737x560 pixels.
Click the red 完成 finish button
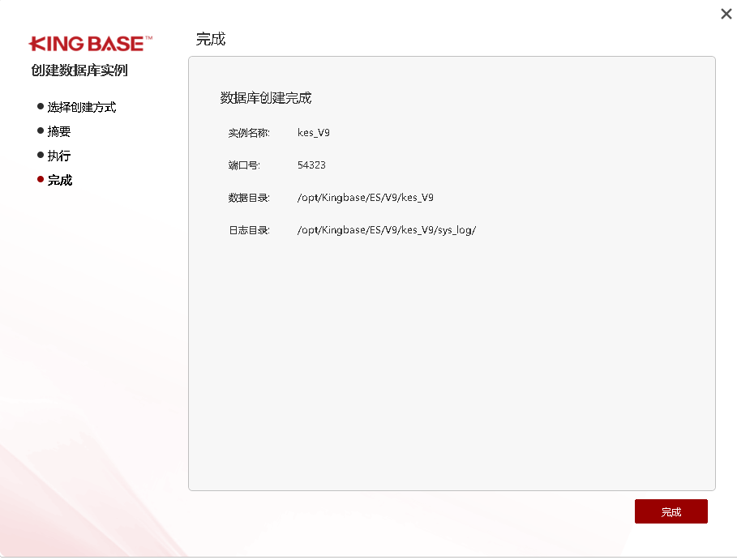coord(671,511)
